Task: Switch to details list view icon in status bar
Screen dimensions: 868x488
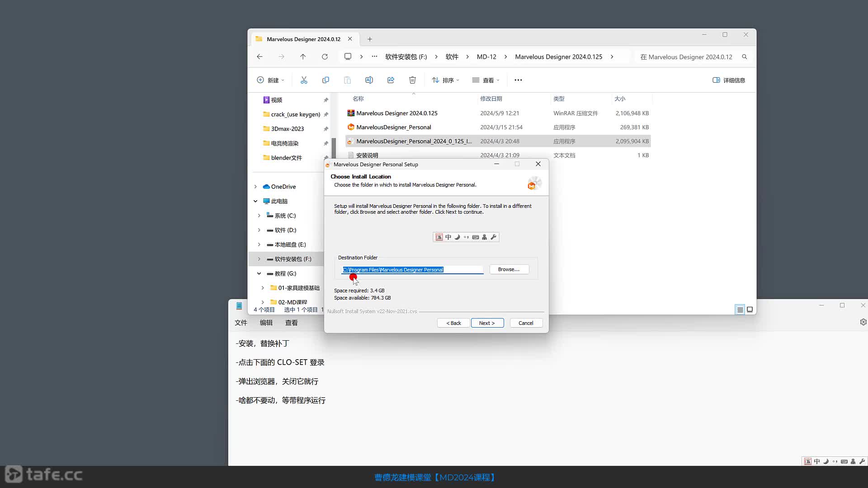Action: click(740, 310)
